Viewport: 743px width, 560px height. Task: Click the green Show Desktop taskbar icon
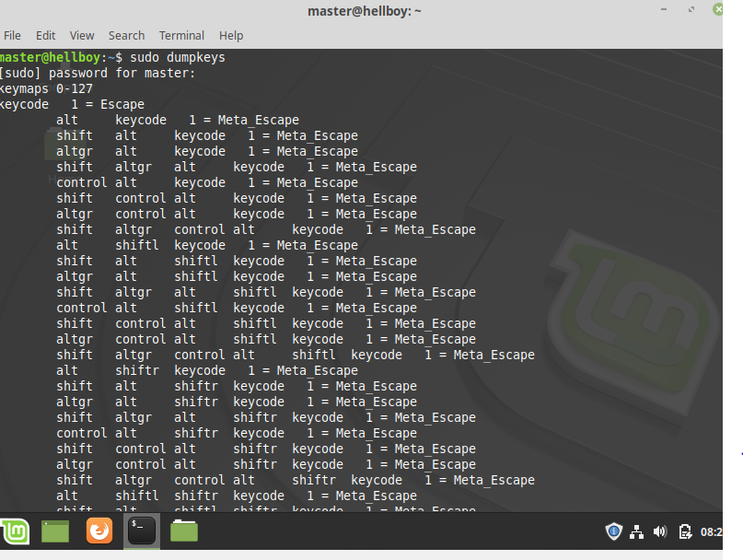tap(55, 531)
